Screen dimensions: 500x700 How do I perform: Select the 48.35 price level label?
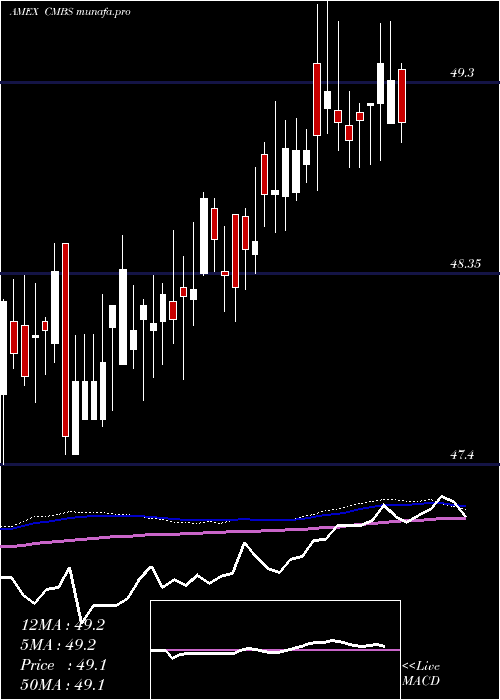click(465, 264)
